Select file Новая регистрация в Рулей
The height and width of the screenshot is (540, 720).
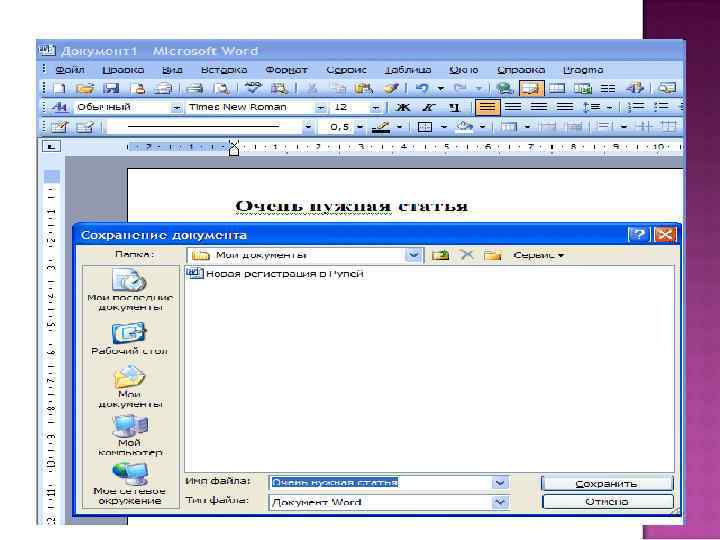276,274
